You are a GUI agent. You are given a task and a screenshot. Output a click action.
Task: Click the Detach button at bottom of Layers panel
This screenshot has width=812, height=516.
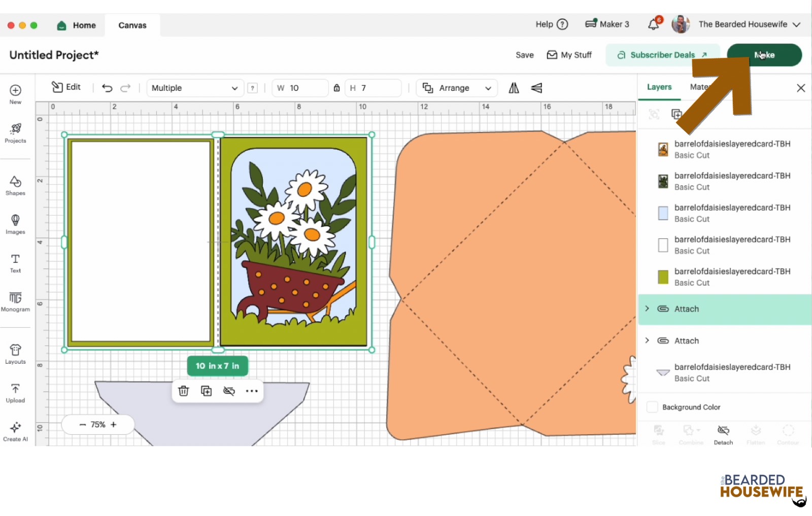pos(723,435)
